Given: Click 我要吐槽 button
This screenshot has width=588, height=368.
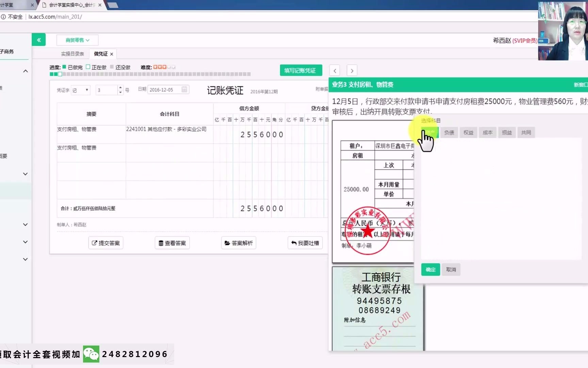Looking at the screenshot, I should tap(305, 243).
